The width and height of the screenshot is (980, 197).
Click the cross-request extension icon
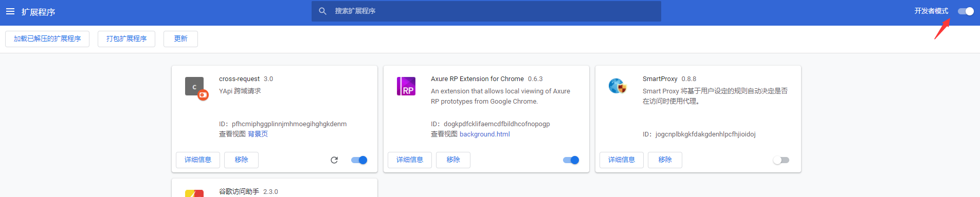(x=196, y=88)
